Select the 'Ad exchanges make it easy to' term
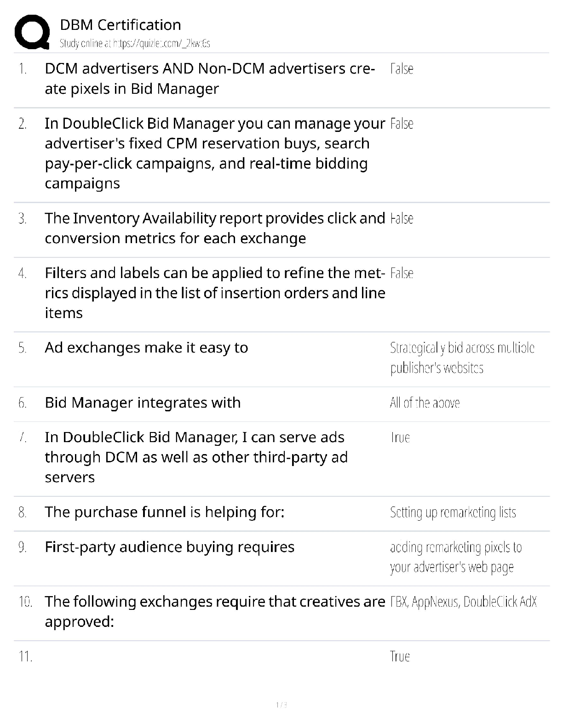Image resolution: width=563 pixels, height=728 pixels. [146, 348]
